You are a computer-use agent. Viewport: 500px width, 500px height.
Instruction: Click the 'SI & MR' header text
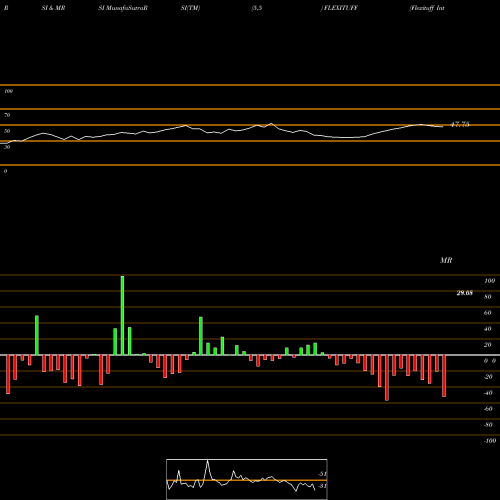pyautogui.click(x=53, y=8)
